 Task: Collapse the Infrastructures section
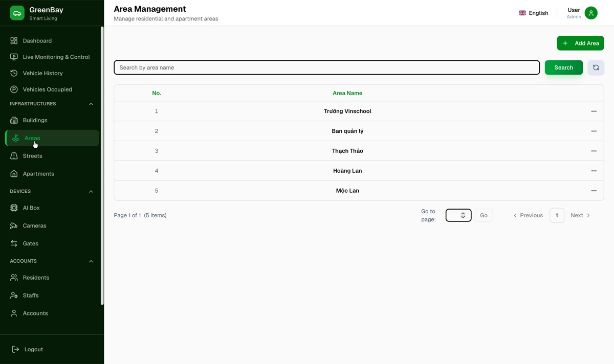91,104
